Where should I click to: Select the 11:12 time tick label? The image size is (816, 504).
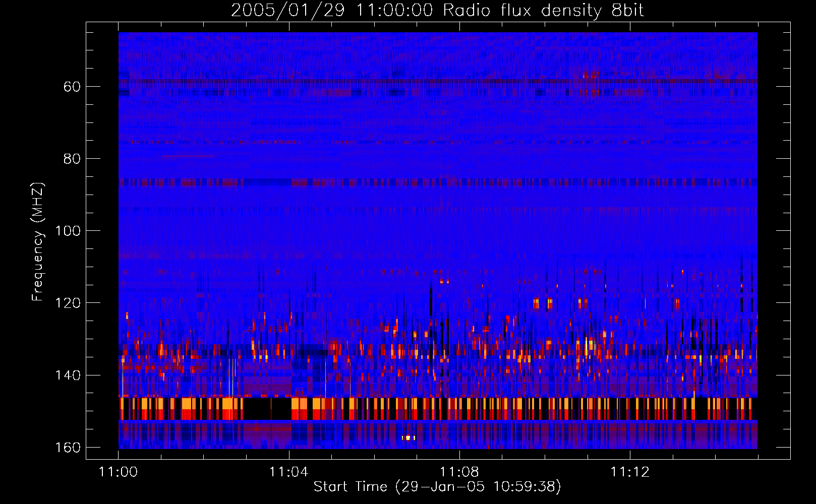pos(629,472)
